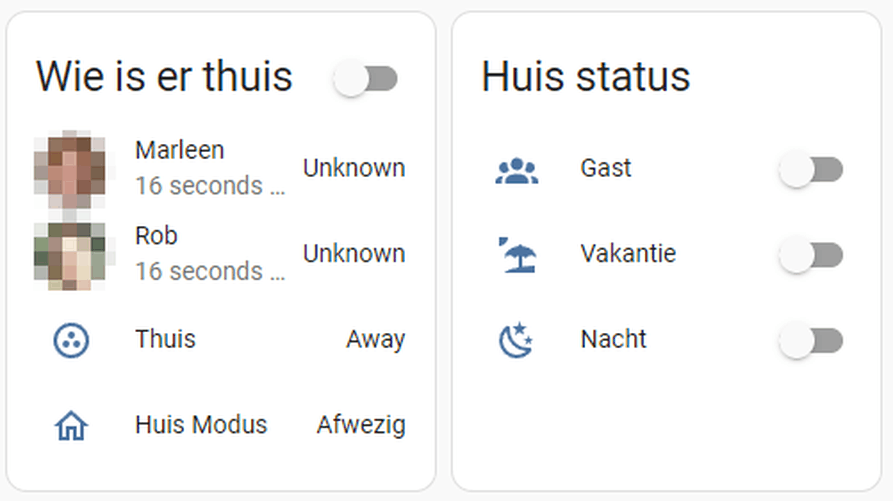
Task: Click the Vakantie beach umbrella icon
Action: 517,255
